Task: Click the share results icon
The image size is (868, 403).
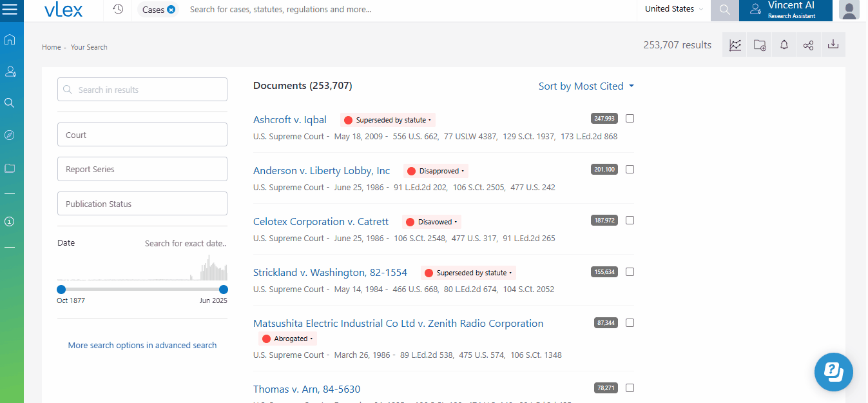Action: (809, 45)
